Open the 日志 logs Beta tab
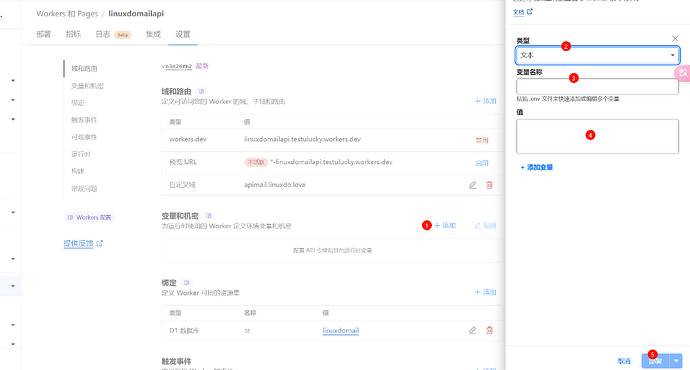The height and width of the screenshot is (370, 690). coord(113,34)
